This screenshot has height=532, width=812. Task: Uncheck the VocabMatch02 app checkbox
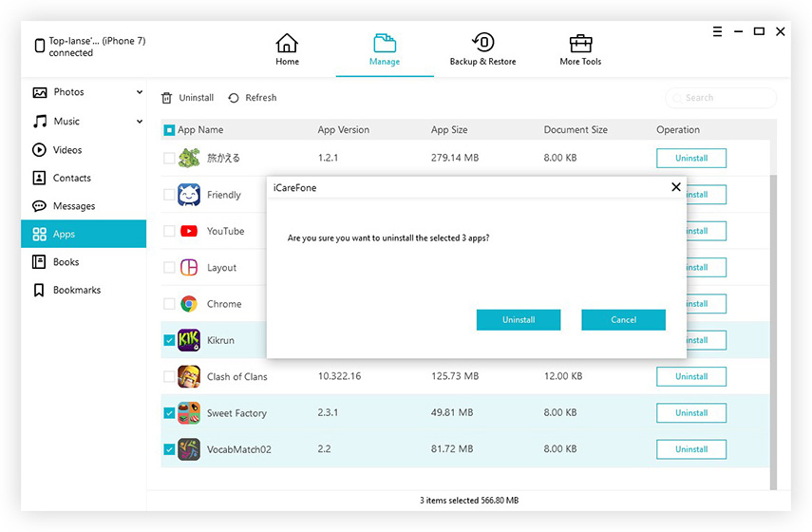point(169,449)
